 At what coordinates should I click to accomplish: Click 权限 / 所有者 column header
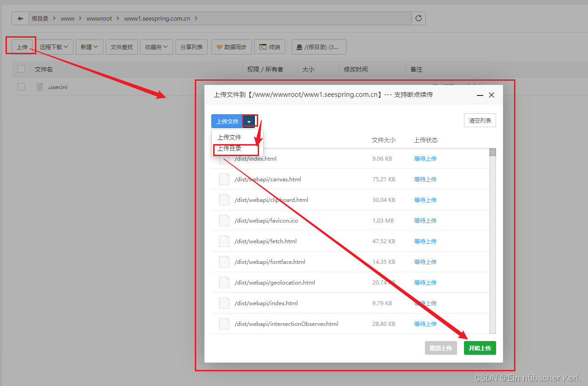265,69
